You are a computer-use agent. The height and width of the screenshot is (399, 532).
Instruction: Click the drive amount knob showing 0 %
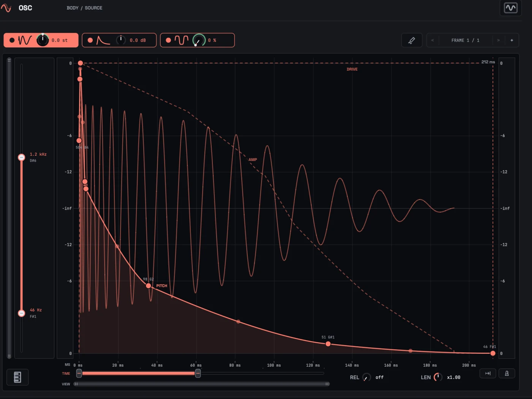pyautogui.click(x=199, y=40)
